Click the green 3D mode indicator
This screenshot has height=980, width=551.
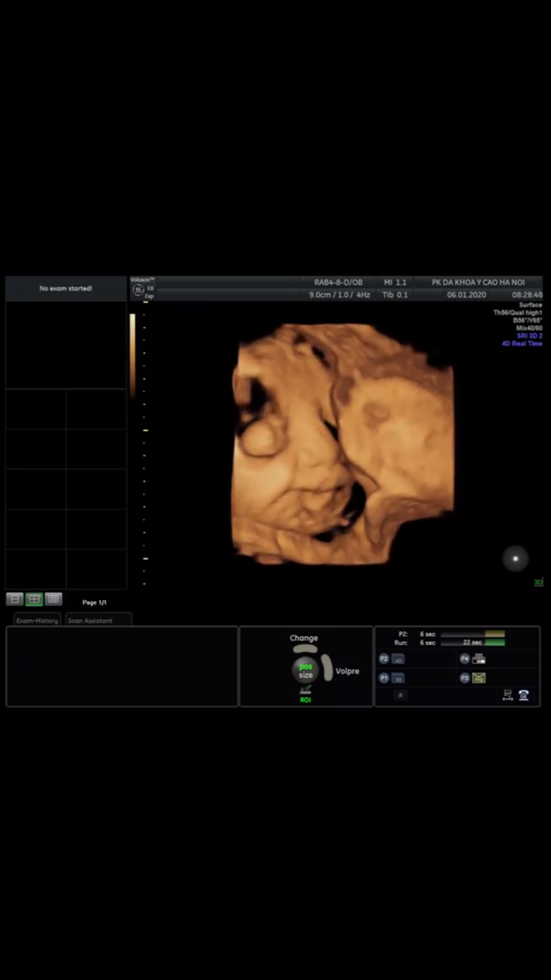coord(538,582)
